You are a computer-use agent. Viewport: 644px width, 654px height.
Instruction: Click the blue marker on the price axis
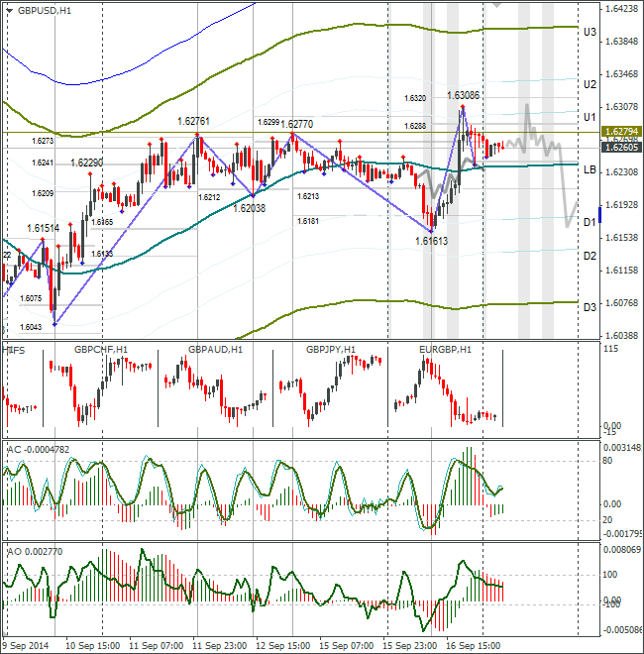pyautogui.click(x=599, y=214)
